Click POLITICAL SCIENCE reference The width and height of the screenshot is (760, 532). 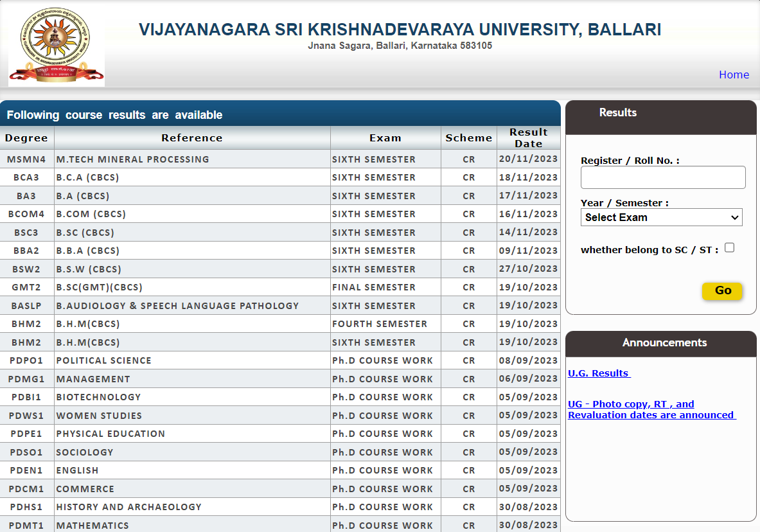coord(103,360)
